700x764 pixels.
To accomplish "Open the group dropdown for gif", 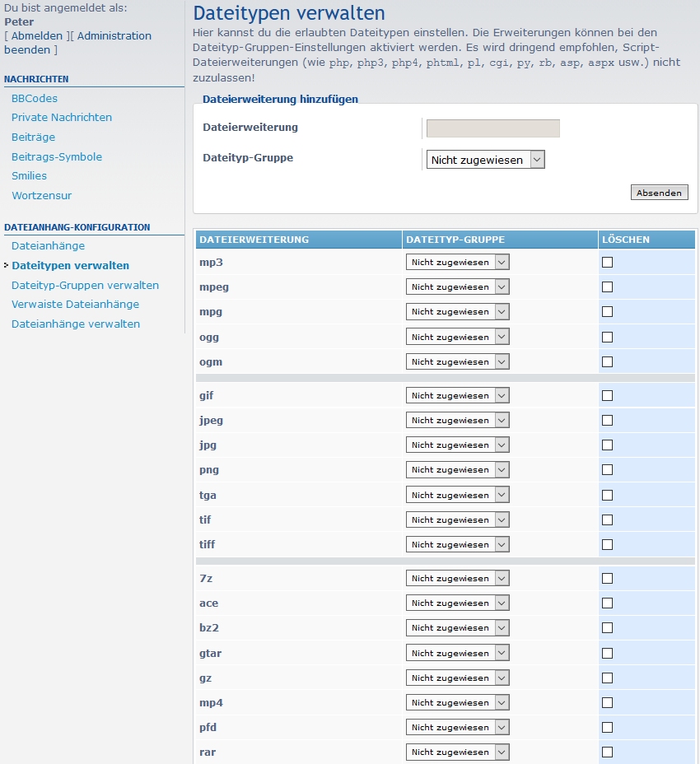I will pos(458,396).
